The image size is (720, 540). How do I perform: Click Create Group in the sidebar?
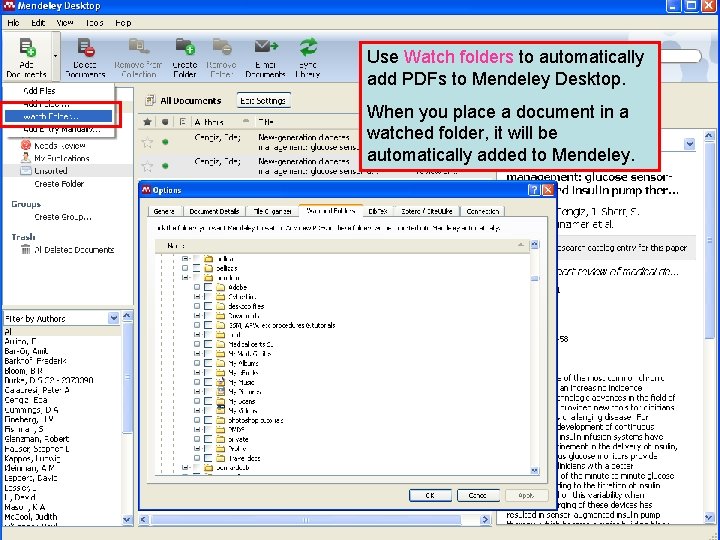coord(63,217)
